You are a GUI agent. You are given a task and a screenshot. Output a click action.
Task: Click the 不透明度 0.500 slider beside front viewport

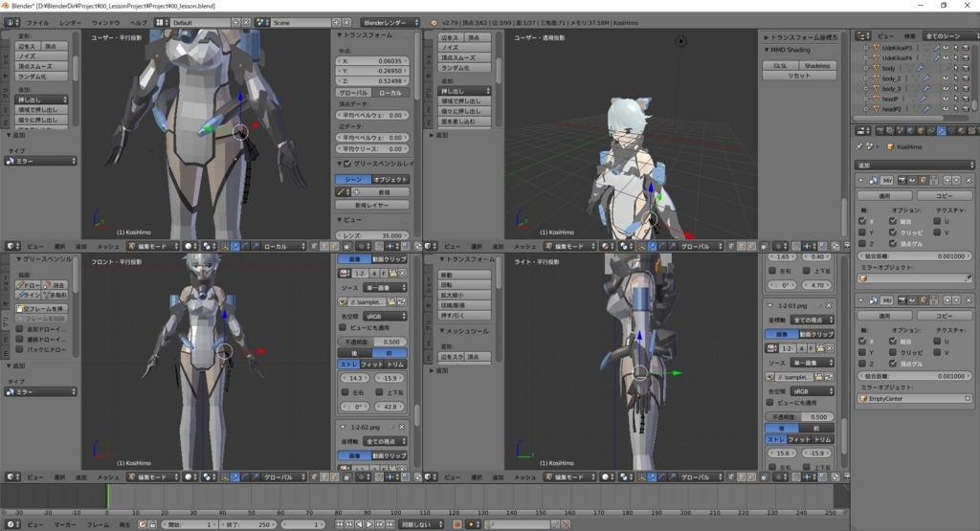372,342
